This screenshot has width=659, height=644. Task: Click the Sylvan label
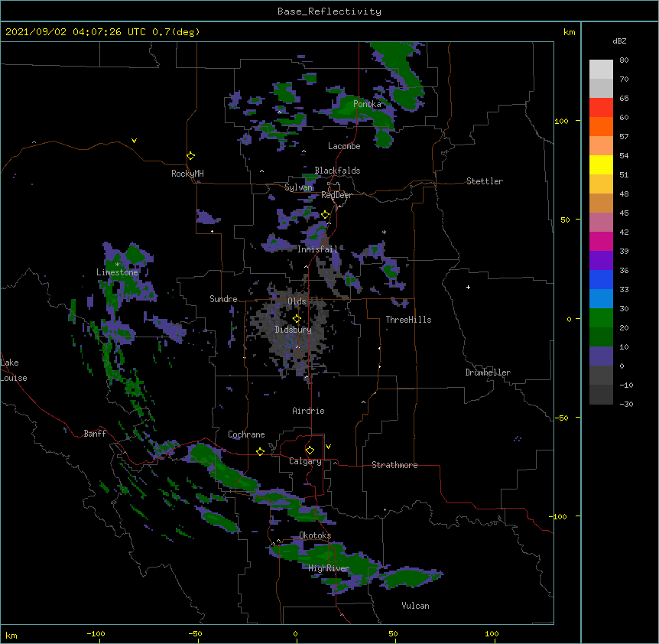click(x=298, y=187)
